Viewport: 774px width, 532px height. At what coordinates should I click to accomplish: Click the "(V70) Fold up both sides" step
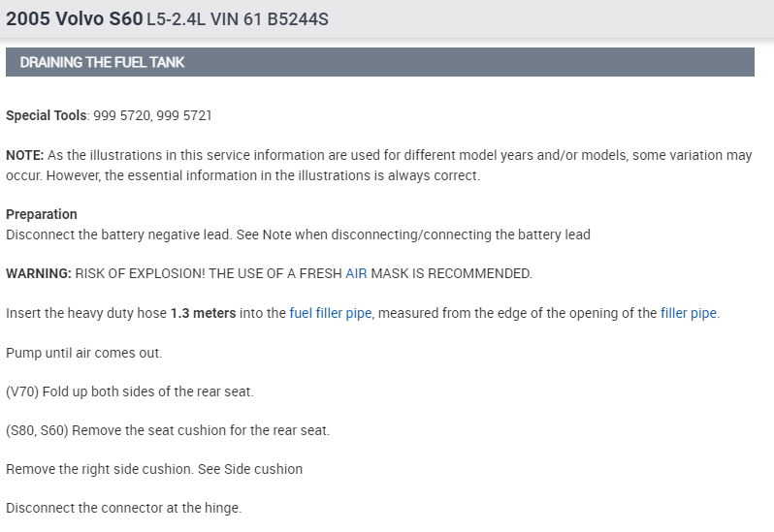click(129, 391)
